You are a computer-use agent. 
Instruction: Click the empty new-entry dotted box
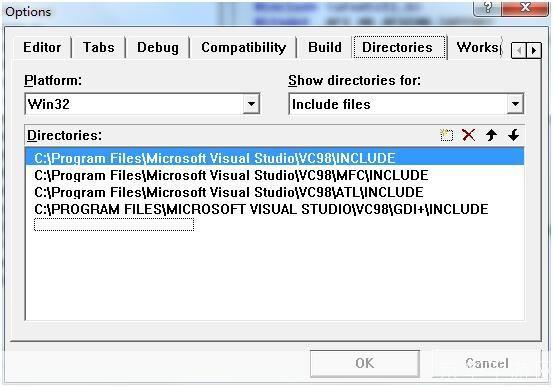[114, 225]
